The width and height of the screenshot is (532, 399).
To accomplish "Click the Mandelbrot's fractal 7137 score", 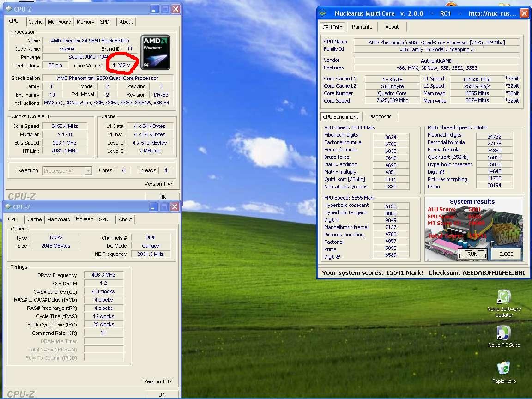I will tap(391, 227).
